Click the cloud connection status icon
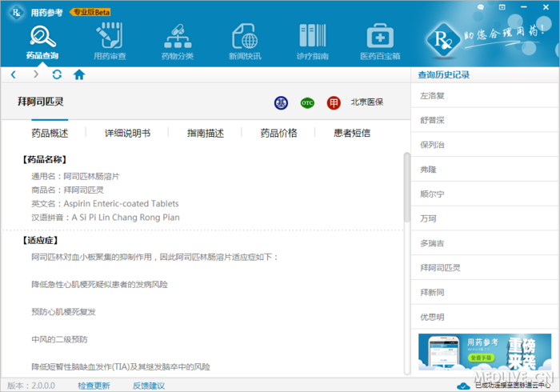Image resolution: width=560 pixels, height=392 pixels. coord(463,386)
